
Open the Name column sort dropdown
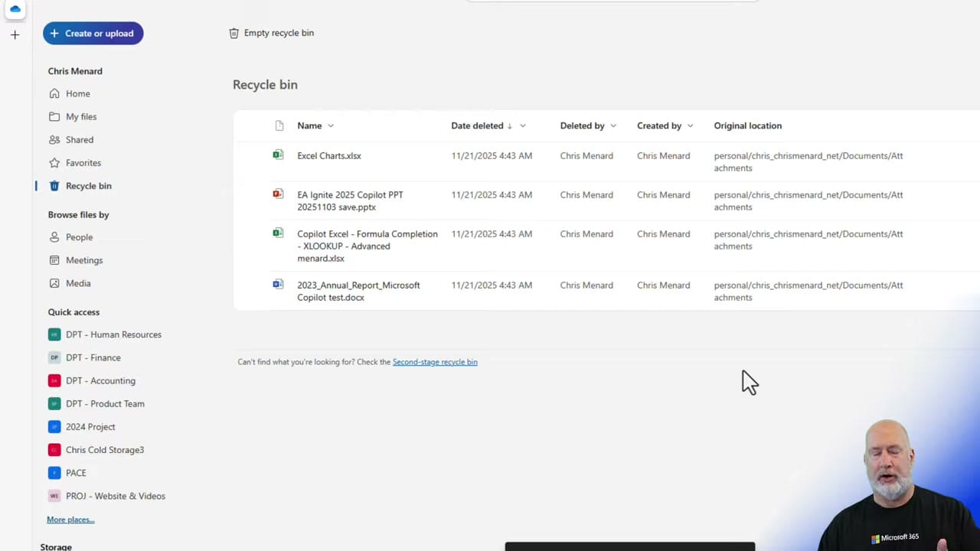coord(330,126)
